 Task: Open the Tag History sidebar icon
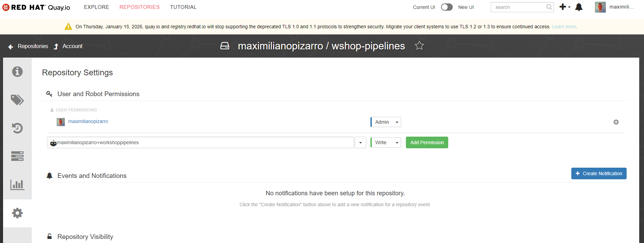[x=17, y=128]
